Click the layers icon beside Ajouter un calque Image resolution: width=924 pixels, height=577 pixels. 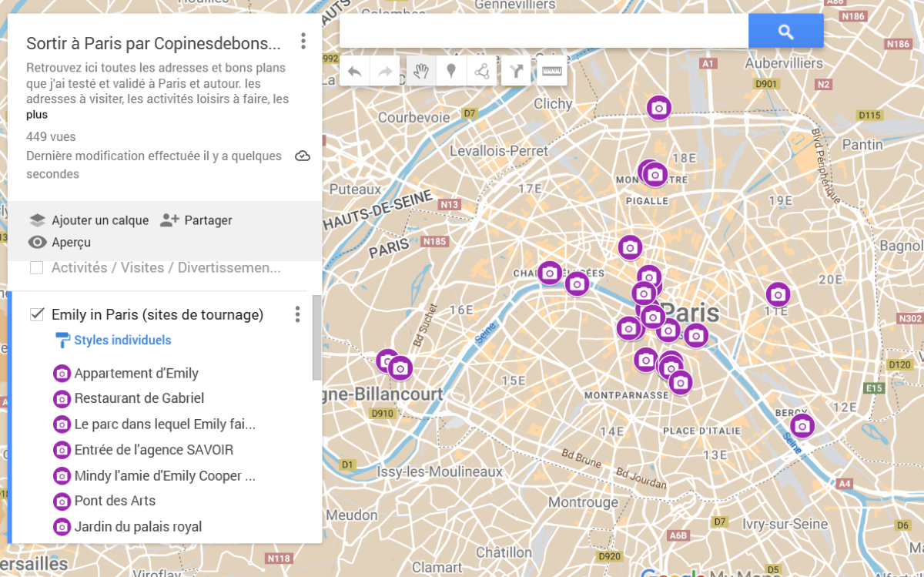[38, 220]
